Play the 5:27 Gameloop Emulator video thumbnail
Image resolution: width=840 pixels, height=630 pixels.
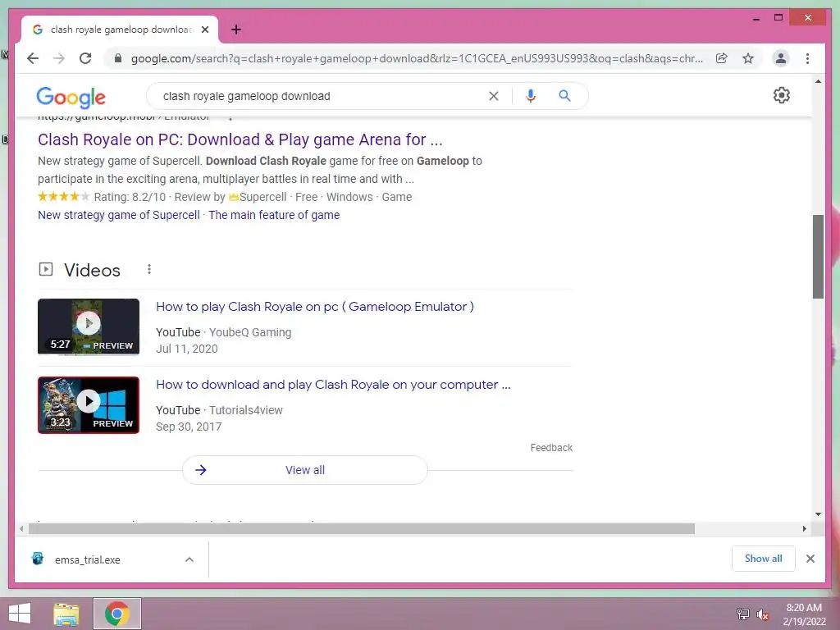click(x=89, y=326)
